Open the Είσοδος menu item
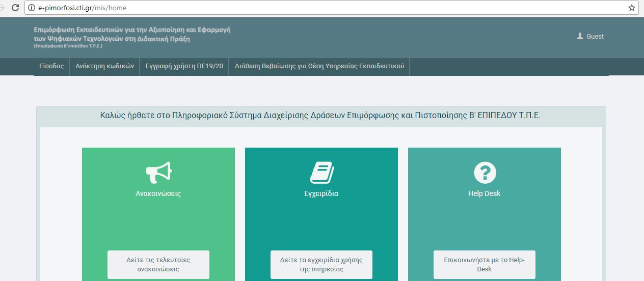Image resolution: width=644 pixels, height=281 pixels. pyautogui.click(x=51, y=66)
